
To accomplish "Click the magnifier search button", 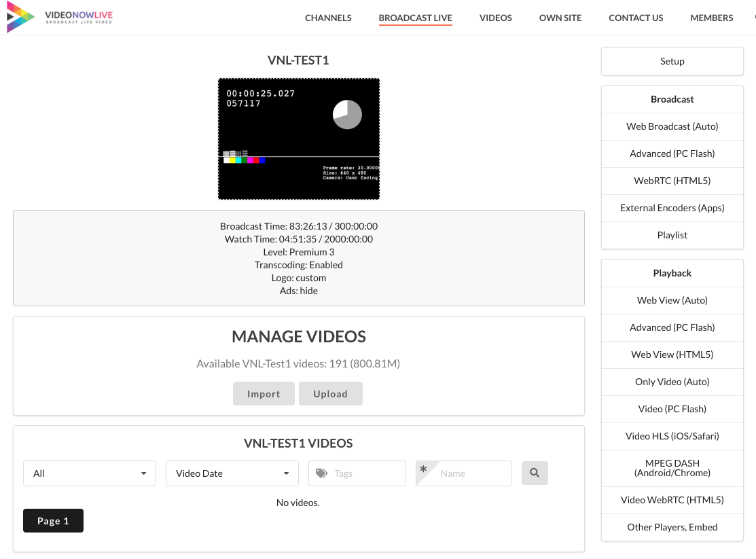I will pyautogui.click(x=535, y=473).
